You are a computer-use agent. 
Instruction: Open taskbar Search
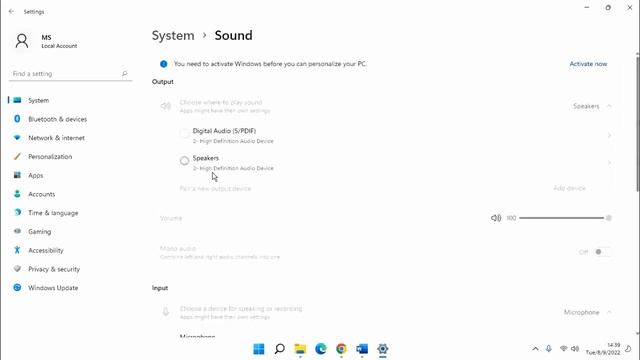280,349
